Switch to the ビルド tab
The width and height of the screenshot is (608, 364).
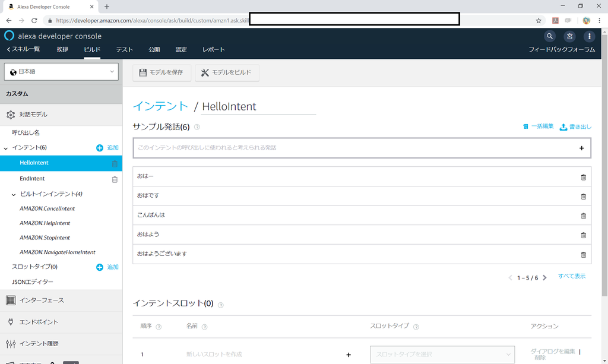[x=92, y=50]
